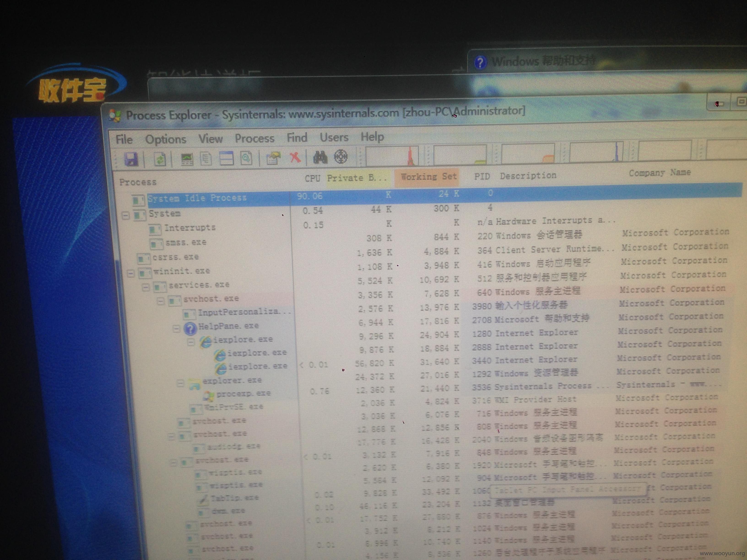Collapse svchost.exe node above audiodg.exe
This screenshot has width=747, height=560.
click(172, 436)
